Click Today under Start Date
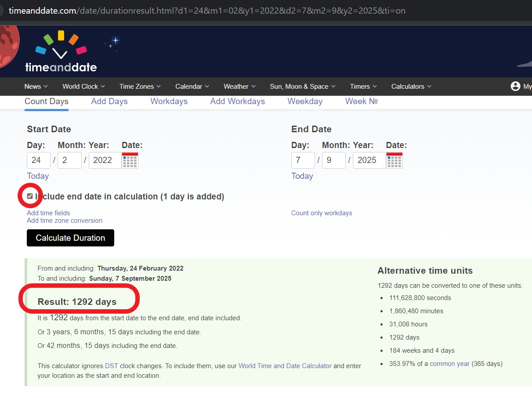Viewport: 532px width, 398px height. coord(38,176)
